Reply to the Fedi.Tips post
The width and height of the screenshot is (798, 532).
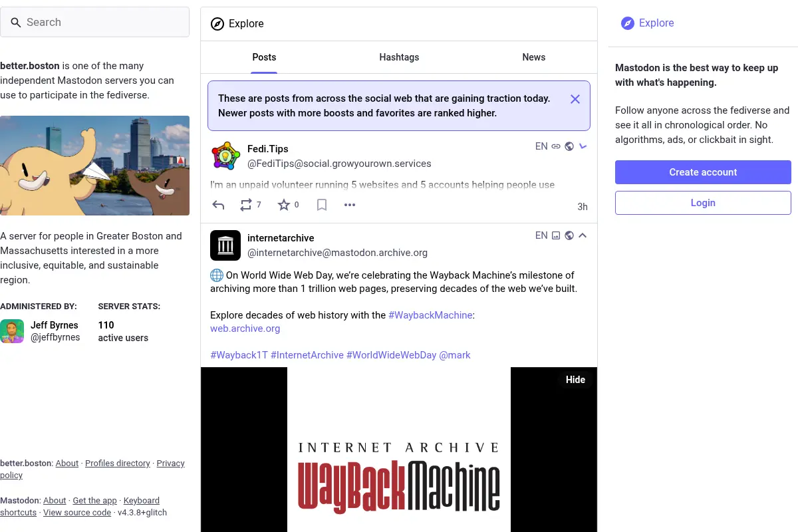pyautogui.click(x=218, y=205)
